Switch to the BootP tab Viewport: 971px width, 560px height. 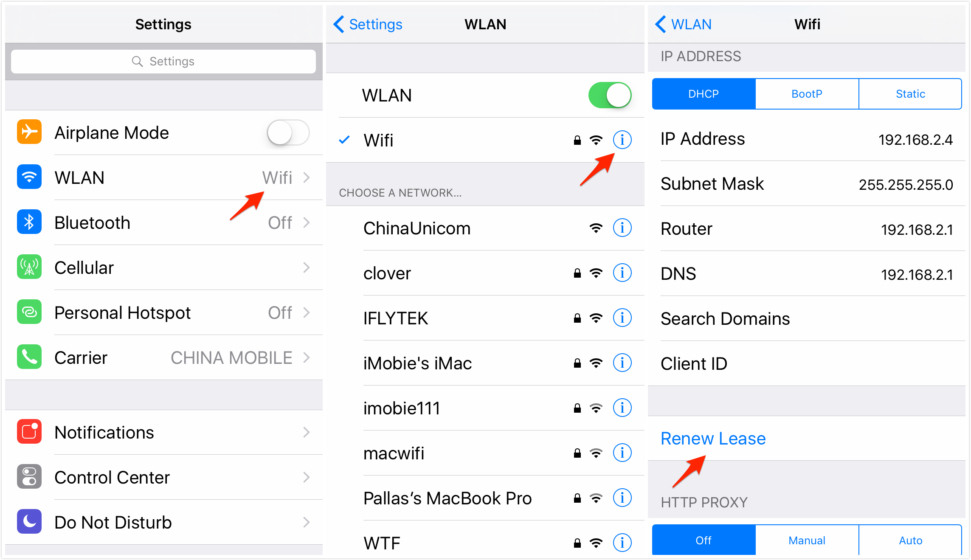807,94
